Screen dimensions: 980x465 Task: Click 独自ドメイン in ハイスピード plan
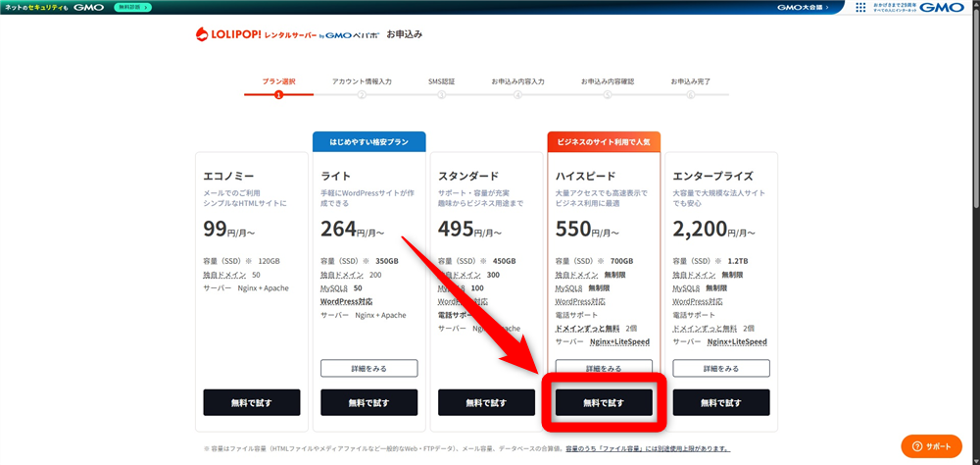577,275
